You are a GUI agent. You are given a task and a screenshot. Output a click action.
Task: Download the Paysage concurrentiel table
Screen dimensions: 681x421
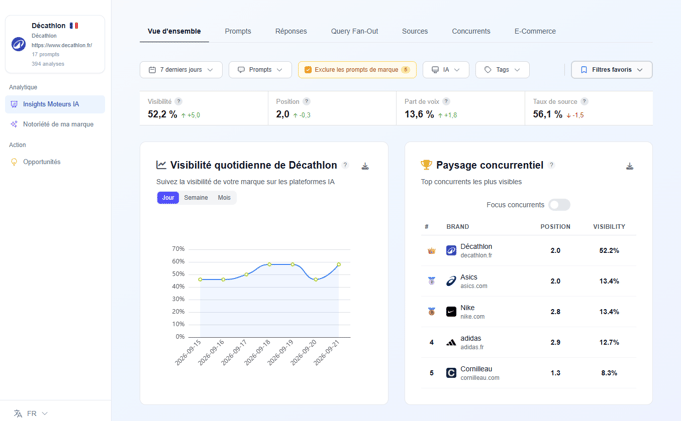(629, 166)
